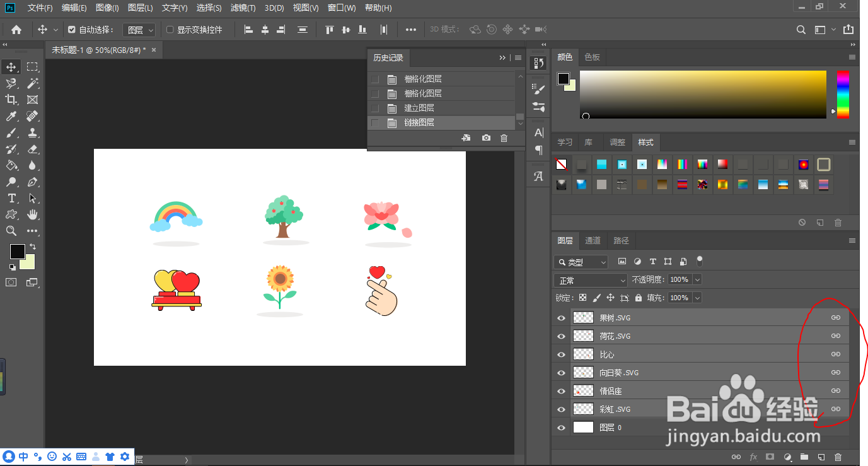Screen dimensions: 868x466
Task: Open the 类型 layer filter dropdown
Action: 581,262
